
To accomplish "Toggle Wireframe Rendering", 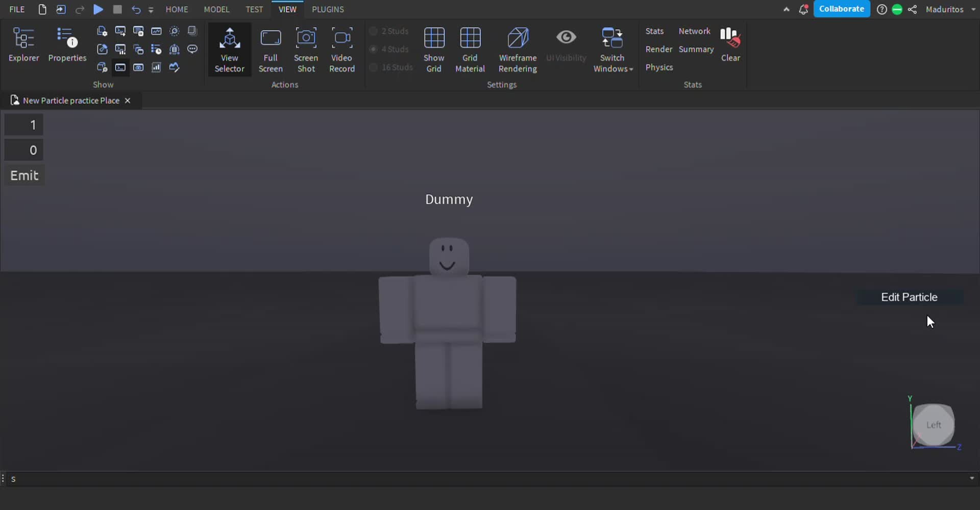I will (518, 49).
